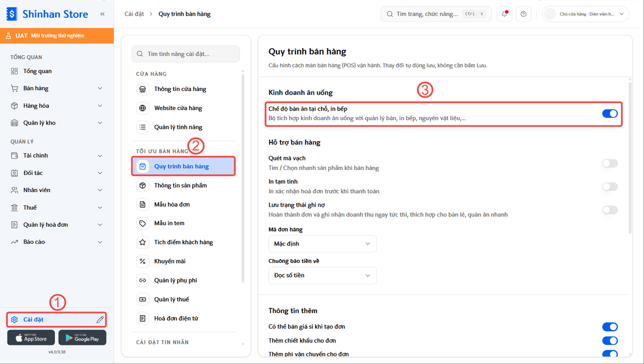Click the help question mark icon
Image resolution: width=644 pixels, height=364 pixels.
[x=524, y=14]
